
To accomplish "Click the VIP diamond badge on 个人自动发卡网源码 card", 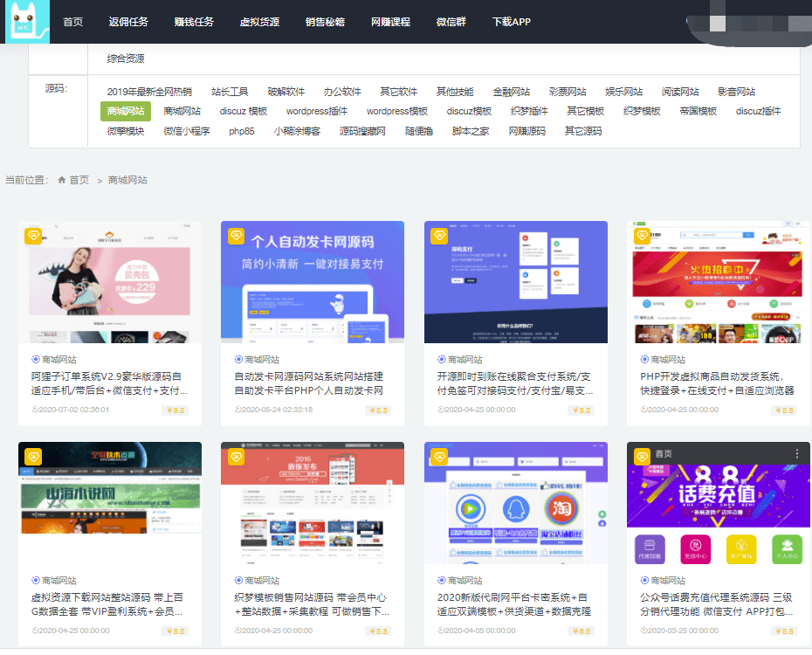I will [236, 236].
